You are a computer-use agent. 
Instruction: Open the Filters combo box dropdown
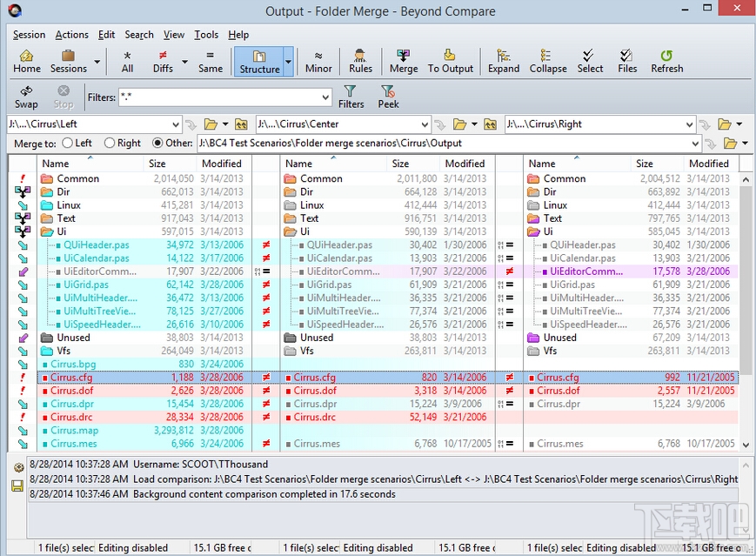(x=325, y=97)
